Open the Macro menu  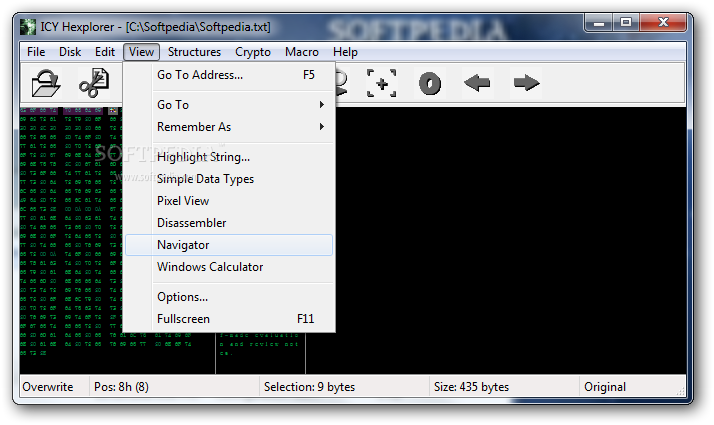[302, 52]
